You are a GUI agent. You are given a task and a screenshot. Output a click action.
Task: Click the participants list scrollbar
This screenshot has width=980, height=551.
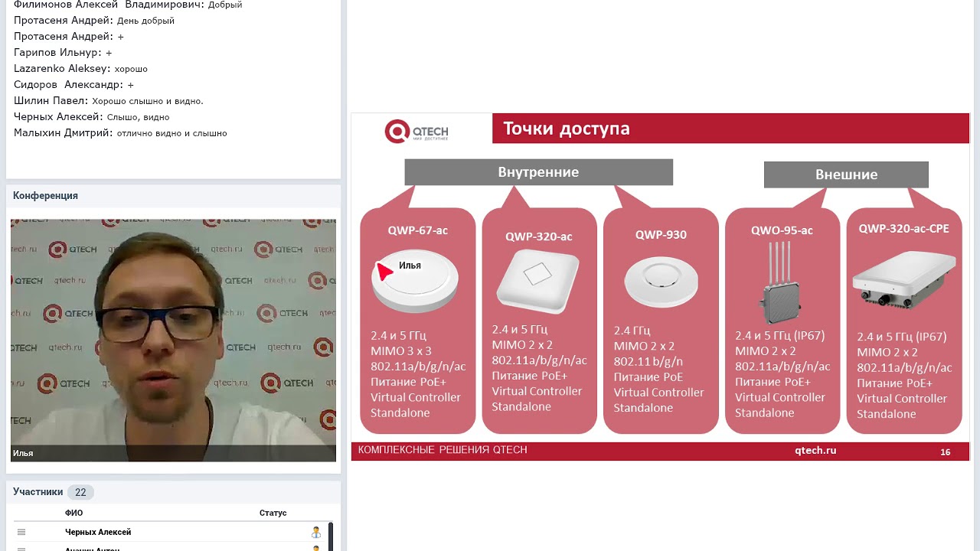(x=331, y=536)
